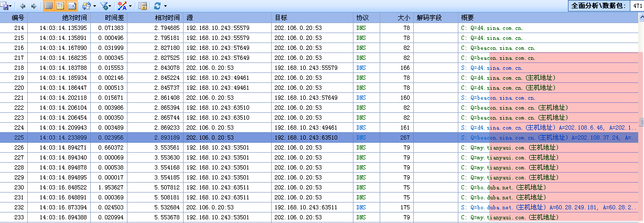
Task: Open the filter dropdown arrow
Action: pos(111,6)
